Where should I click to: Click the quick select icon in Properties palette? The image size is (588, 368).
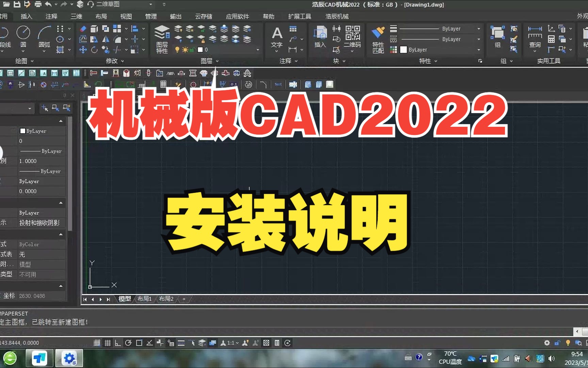[67, 108]
